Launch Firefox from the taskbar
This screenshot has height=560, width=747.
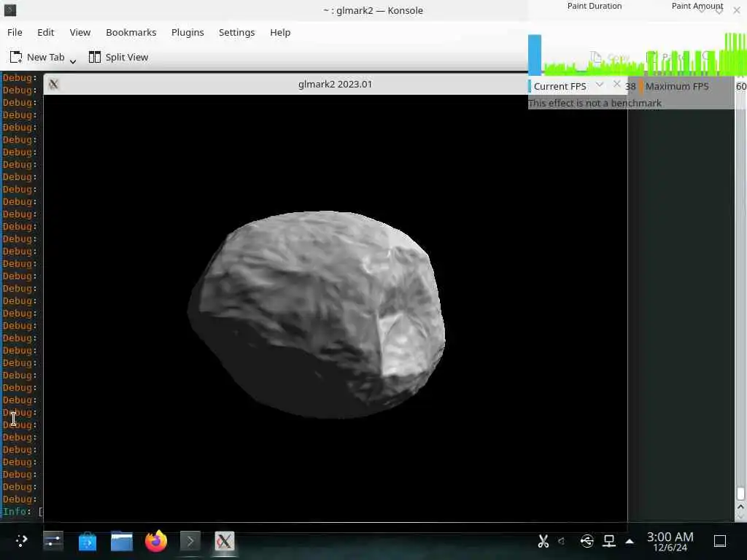(x=156, y=541)
